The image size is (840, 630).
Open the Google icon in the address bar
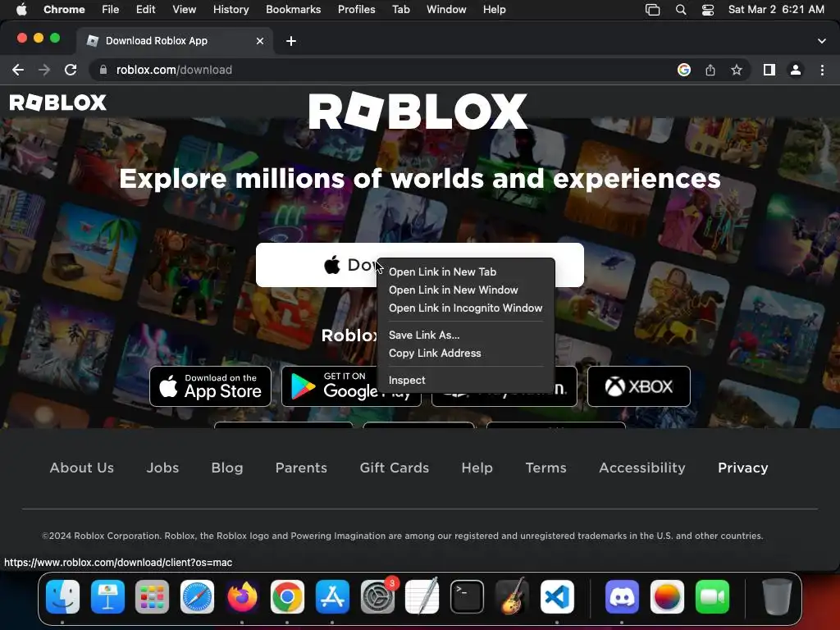click(x=683, y=70)
